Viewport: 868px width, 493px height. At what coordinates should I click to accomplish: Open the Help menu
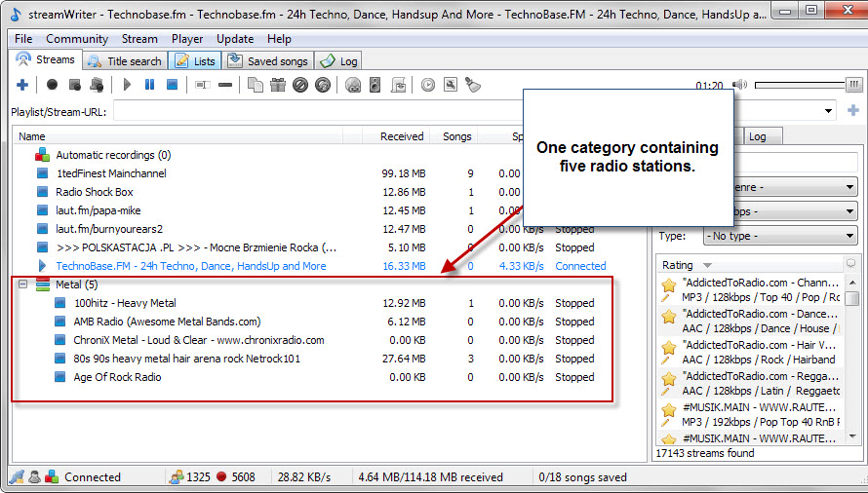coord(279,39)
